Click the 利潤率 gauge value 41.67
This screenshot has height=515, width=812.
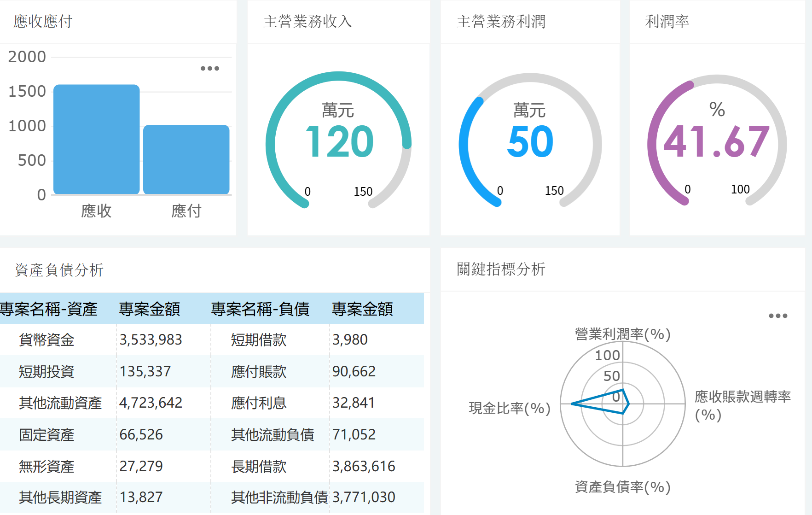[x=716, y=142]
